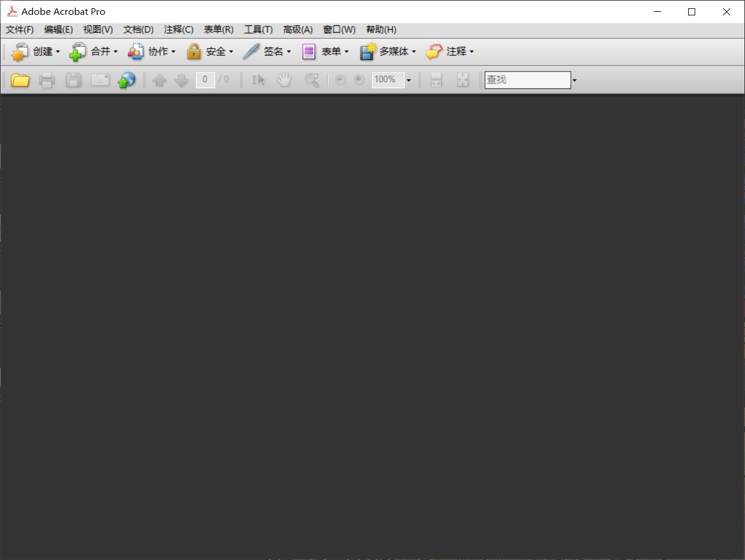
Task: Open the 帮助(H) menu
Action: pos(381,30)
